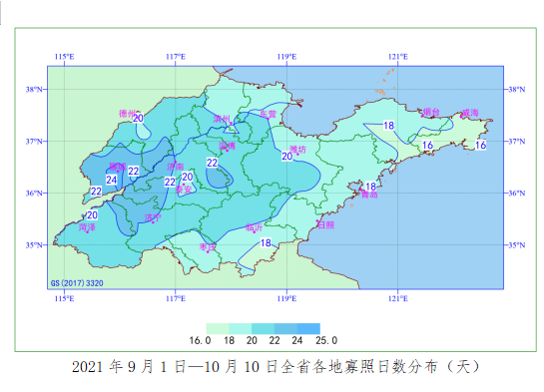Image resolution: width=544 pixels, height=392 pixels.
Task: Click the 20–22 cyan legend swatch
Action: pos(263,328)
